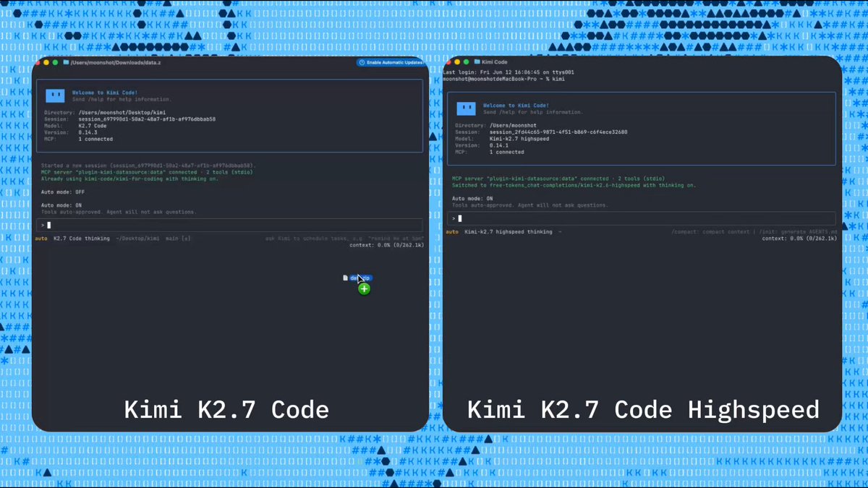Click folder icon in left window title bar
The width and height of the screenshot is (868, 488).
pos(66,63)
